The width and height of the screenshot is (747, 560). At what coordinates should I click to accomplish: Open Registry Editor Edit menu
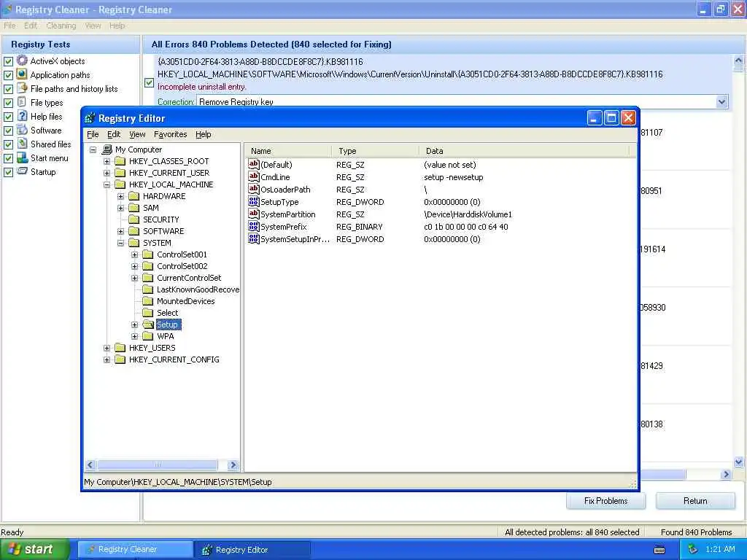coord(113,134)
